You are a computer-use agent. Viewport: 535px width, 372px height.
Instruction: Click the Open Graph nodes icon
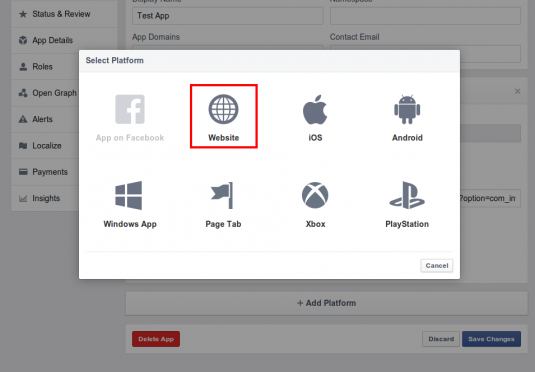[x=23, y=93]
